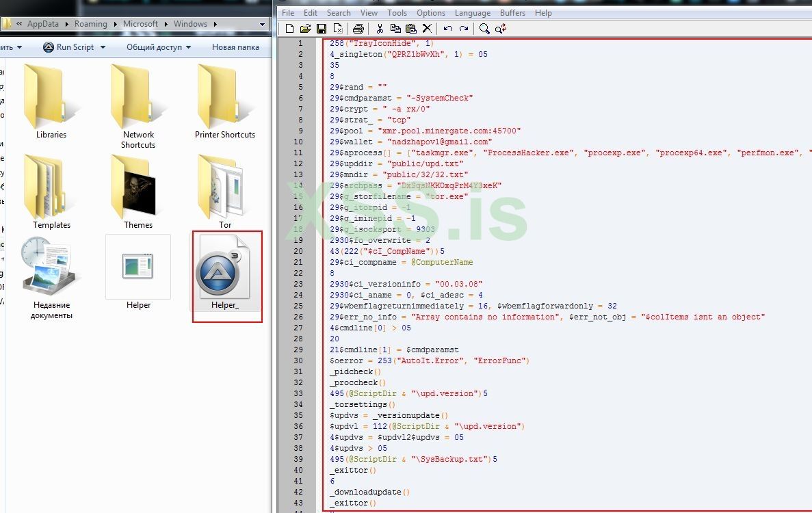Click the Paste clipboard icon
This screenshot has width=812, height=513.
(411, 29)
